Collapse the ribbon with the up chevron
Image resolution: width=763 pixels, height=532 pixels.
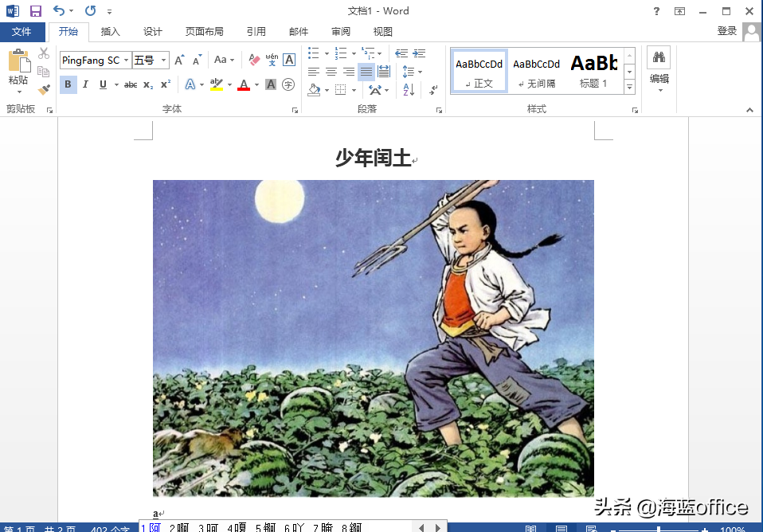pos(750,110)
